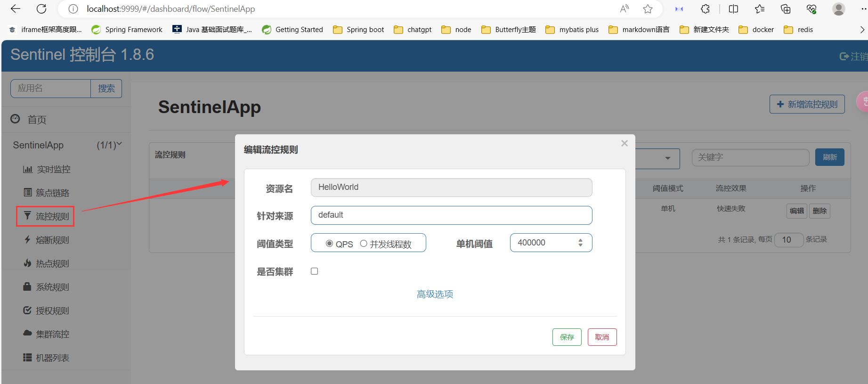Open the dropdown beside the keyword field
Screen dimensions: 868x384
(667, 158)
